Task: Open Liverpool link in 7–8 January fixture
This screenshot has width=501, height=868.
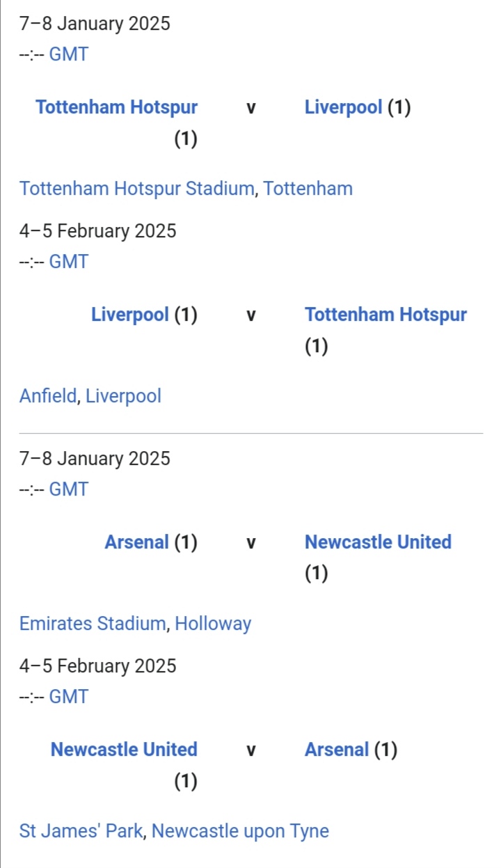Action: tap(344, 107)
